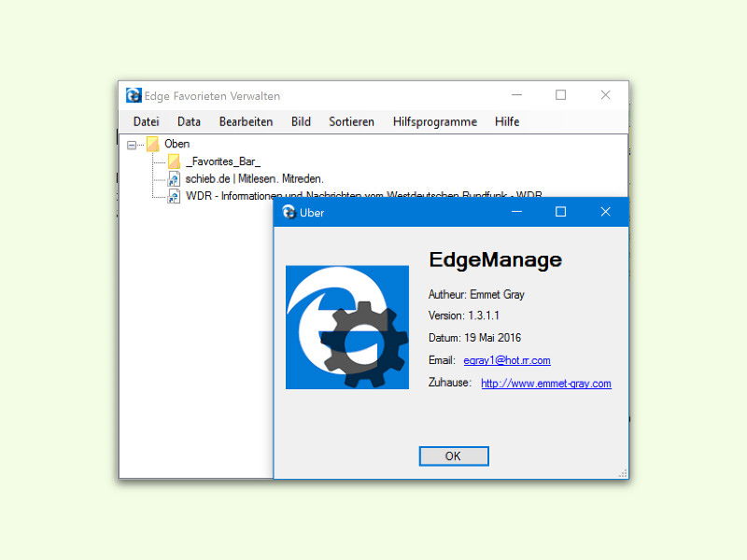Close the Edge Favorieten Verwalten window
Image resolution: width=747 pixels, height=560 pixels.
click(605, 95)
